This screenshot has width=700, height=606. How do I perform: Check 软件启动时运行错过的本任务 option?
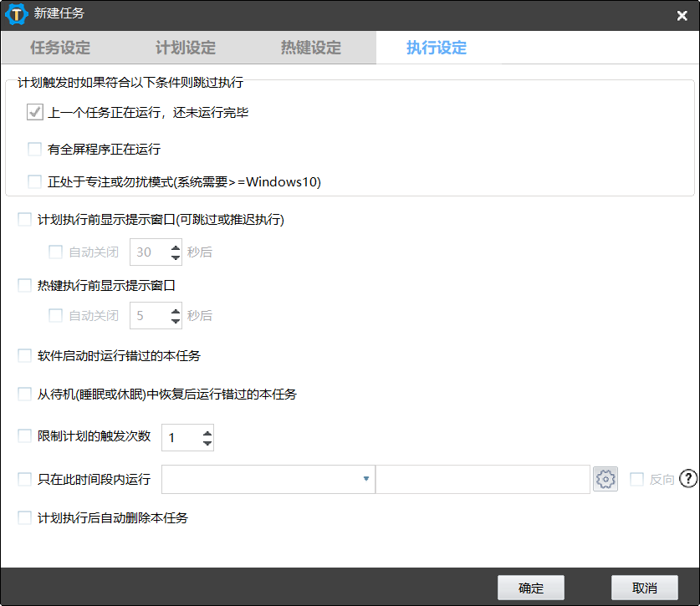pyautogui.click(x=23, y=354)
